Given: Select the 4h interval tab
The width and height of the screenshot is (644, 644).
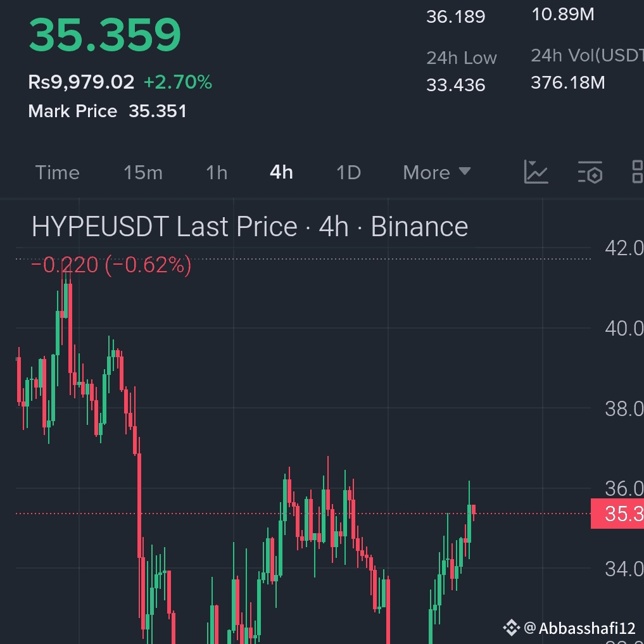Looking at the screenshot, I should [281, 172].
